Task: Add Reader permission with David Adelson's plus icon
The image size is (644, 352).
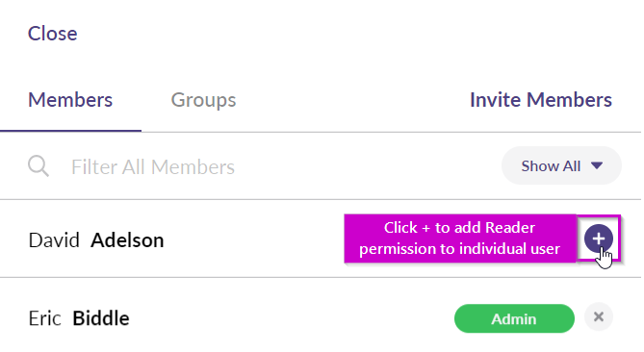Action: pyautogui.click(x=599, y=239)
